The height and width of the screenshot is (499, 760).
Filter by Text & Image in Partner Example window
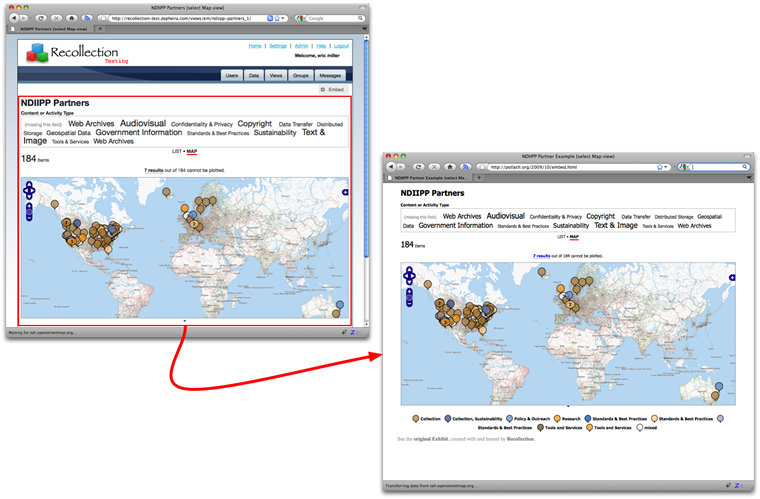616,225
